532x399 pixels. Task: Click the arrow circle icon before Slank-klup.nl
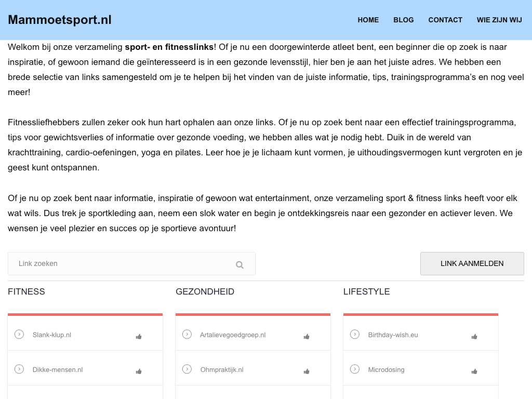(19, 334)
